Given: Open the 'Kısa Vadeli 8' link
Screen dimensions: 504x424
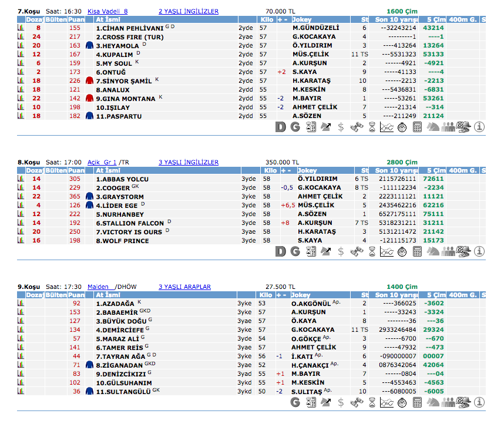Looking at the screenshot, I should click(107, 11).
